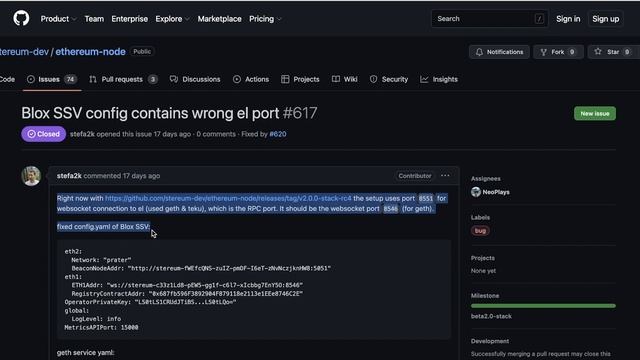Click the slash shortcut key icon in Search
This screenshot has width=640, height=360.
(x=539, y=19)
